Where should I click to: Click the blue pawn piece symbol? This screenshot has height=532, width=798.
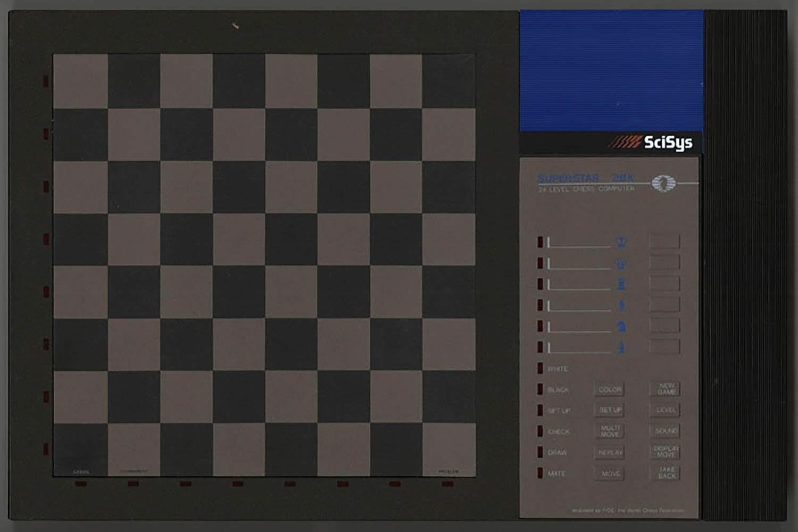621,347
